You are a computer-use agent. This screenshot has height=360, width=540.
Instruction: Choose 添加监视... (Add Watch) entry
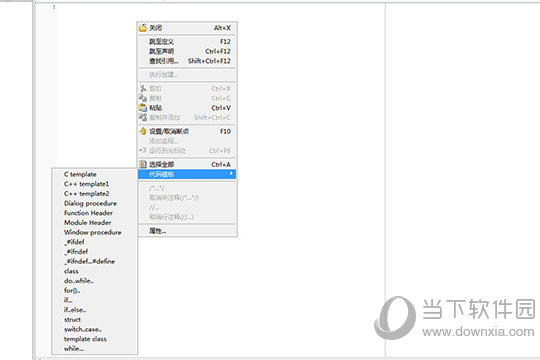[187, 141]
